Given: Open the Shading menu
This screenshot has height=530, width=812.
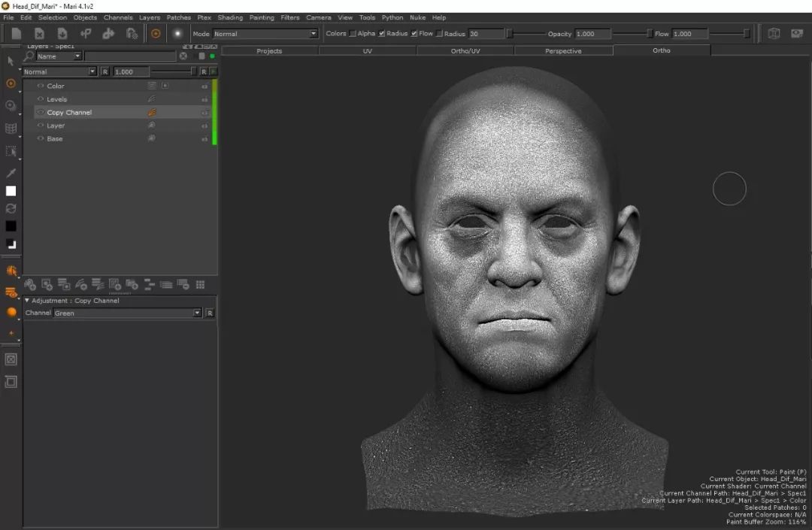Looking at the screenshot, I should tap(230, 17).
